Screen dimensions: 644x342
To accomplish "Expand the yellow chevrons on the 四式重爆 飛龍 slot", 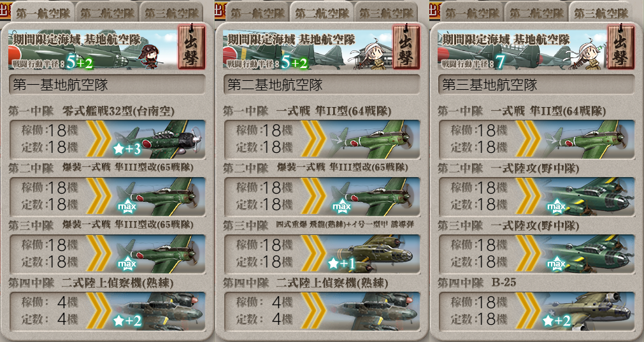I will coord(313,253).
